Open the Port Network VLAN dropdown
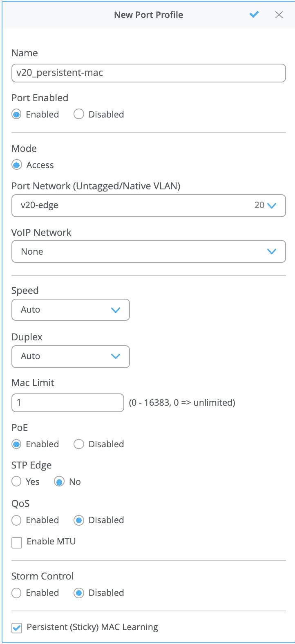 148,205
